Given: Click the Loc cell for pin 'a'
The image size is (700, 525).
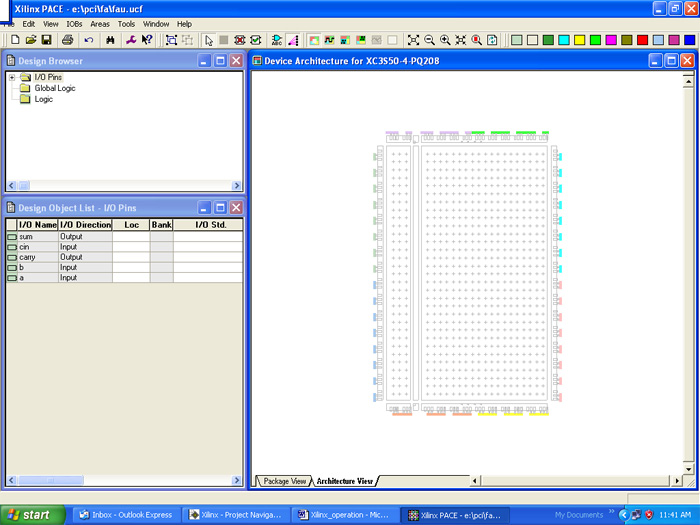Looking at the screenshot, I should coord(131,277).
